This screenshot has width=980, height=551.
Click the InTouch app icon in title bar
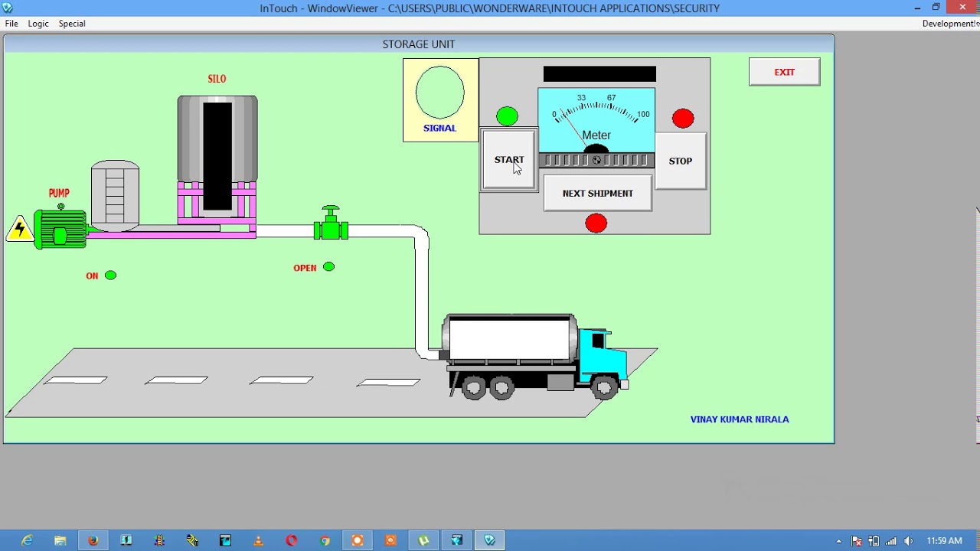8,8
